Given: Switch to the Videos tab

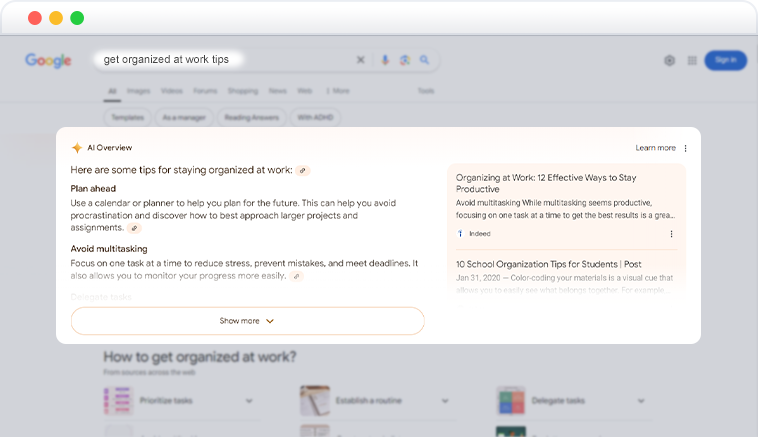Looking at the screenshot, I should click(x=172, y=91).
